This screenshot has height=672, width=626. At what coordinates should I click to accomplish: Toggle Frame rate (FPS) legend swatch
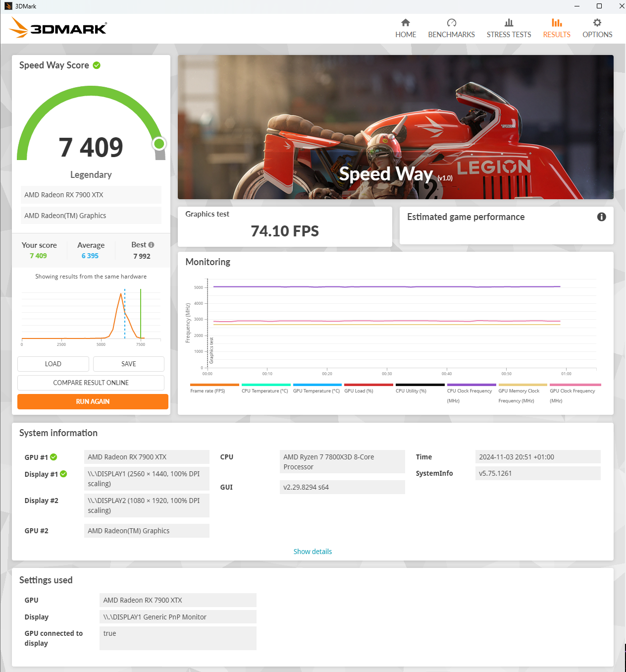pyautogui.click(x=214, y=385)
